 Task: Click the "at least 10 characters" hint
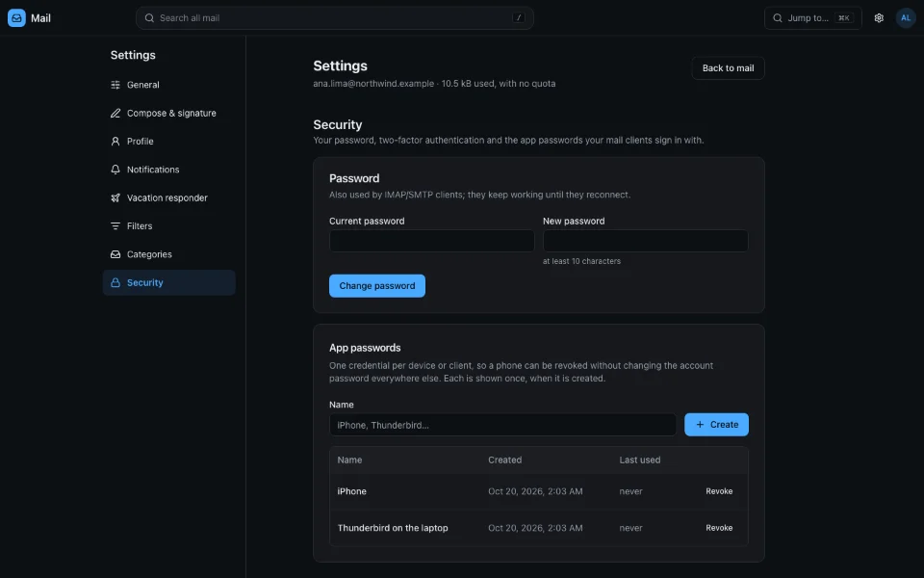[x=581, y=261]
